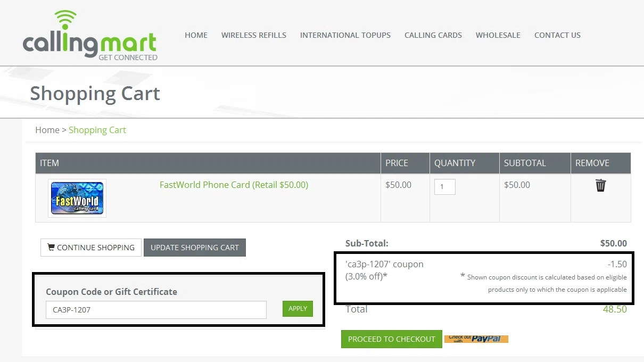Viewport: 644px width, 362px height.
Task: Click the Shopping Cart page heading
Action: 95,94
